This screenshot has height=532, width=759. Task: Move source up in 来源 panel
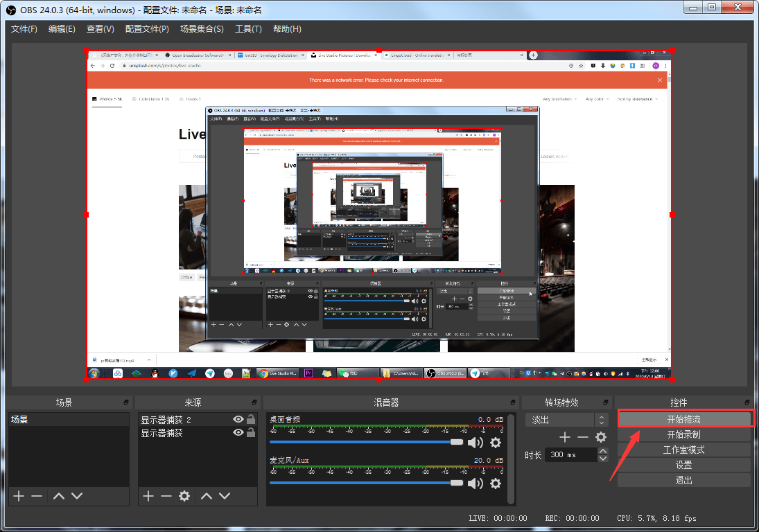[x=207, y=496]
